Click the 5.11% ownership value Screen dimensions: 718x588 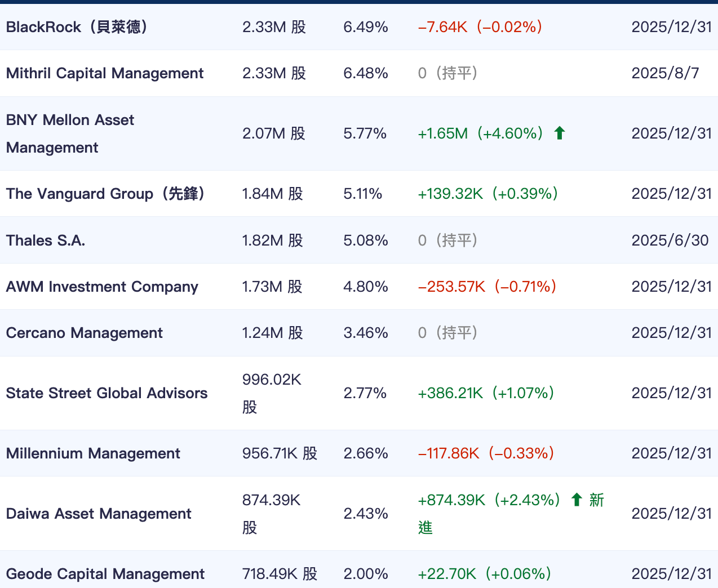coord(363,194)
